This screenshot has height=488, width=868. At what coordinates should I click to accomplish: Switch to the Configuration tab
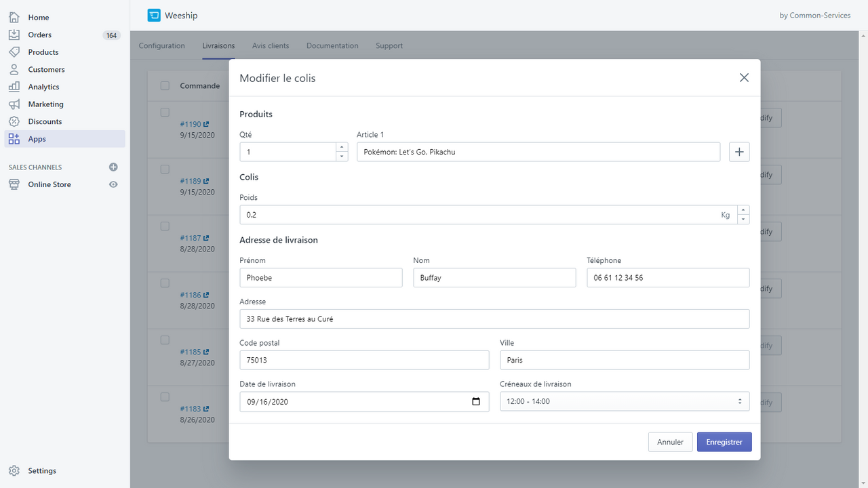click(161, 45)
